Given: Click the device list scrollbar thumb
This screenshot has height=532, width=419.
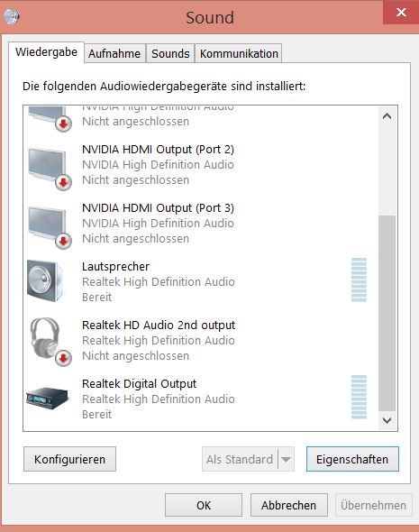Looking at the screenshot, I should 387,313.
